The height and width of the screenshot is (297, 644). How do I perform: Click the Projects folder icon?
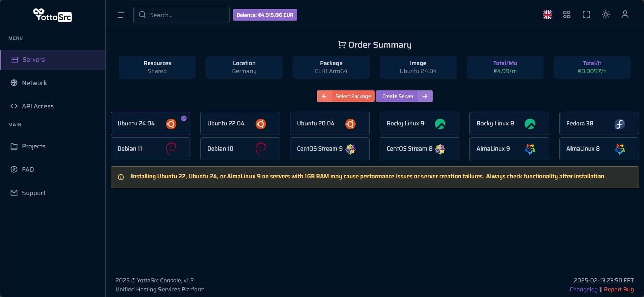14,146
